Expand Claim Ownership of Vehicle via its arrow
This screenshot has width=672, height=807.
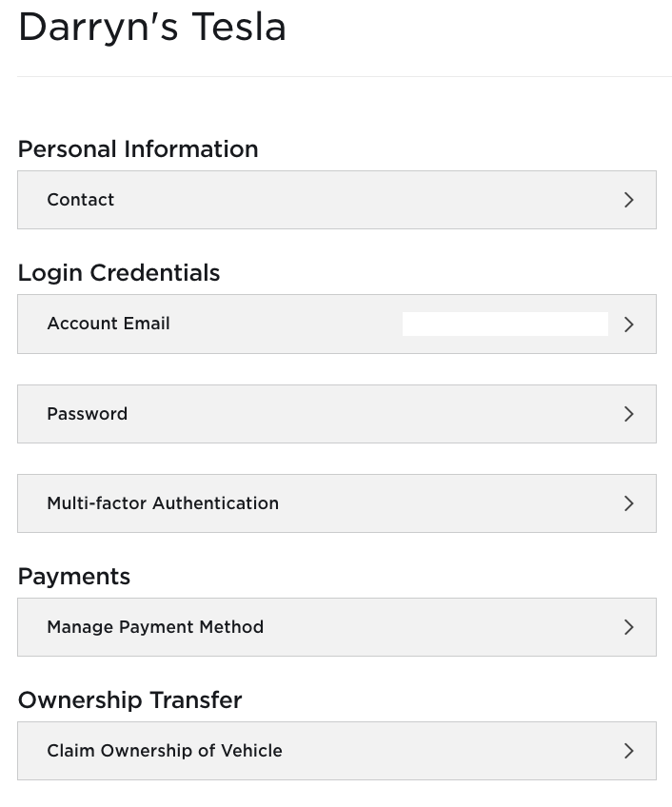click(x=628, y=751)
